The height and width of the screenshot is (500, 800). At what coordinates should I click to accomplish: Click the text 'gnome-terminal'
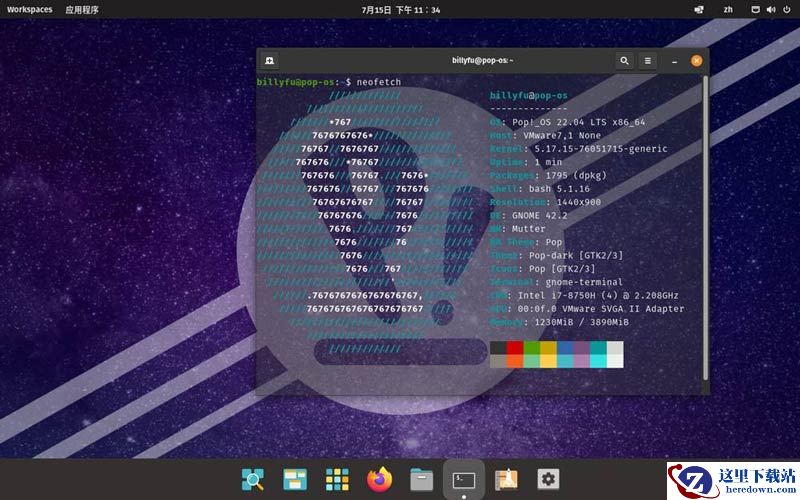(584, 282)
